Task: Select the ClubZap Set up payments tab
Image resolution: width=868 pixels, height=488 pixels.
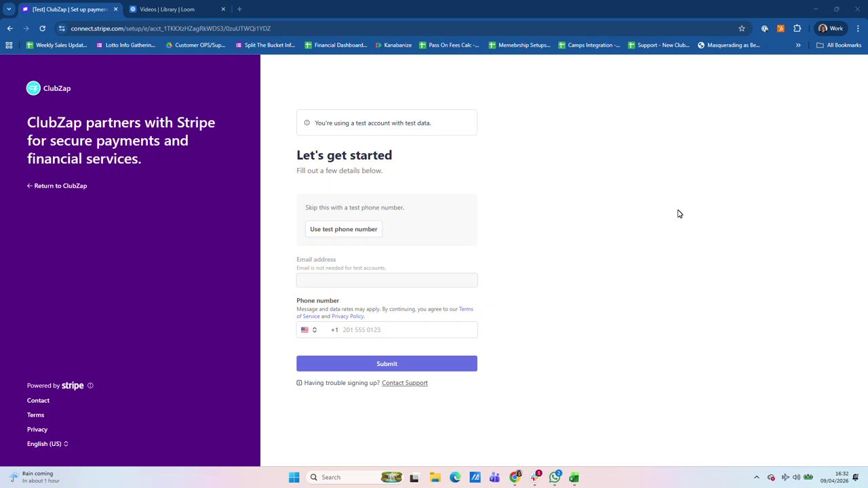Action: pos(70,9)
